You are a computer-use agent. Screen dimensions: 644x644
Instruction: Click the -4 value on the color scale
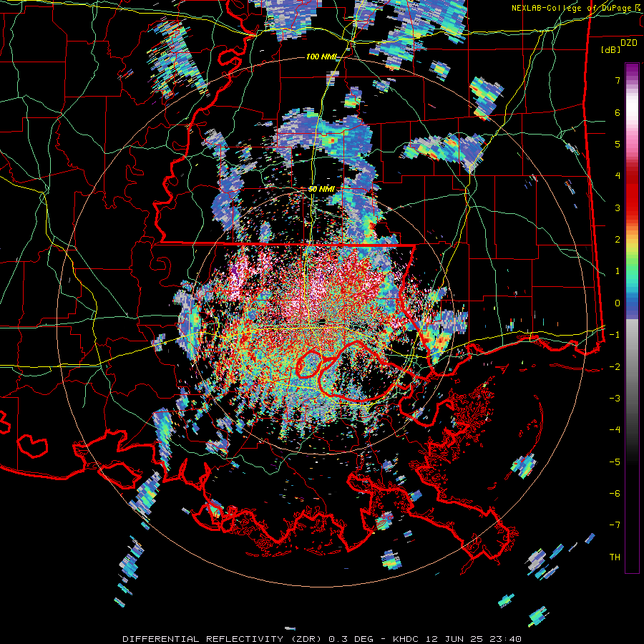coord(615,430)
